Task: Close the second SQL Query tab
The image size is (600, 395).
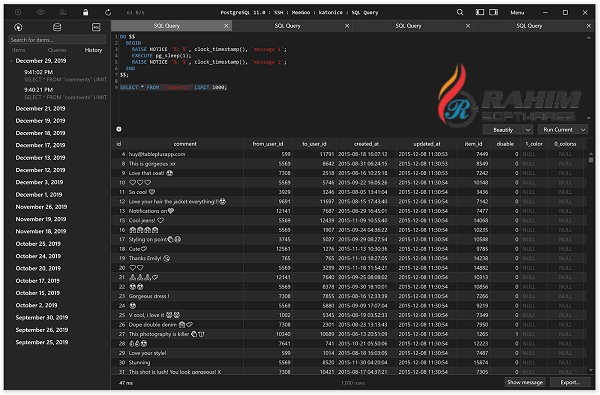Action: pos(347,26)
